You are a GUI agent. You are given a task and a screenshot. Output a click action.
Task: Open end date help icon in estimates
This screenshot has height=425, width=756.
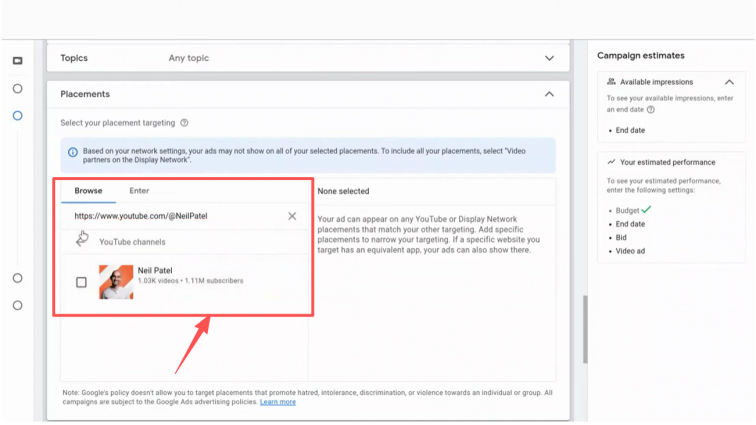650,110
